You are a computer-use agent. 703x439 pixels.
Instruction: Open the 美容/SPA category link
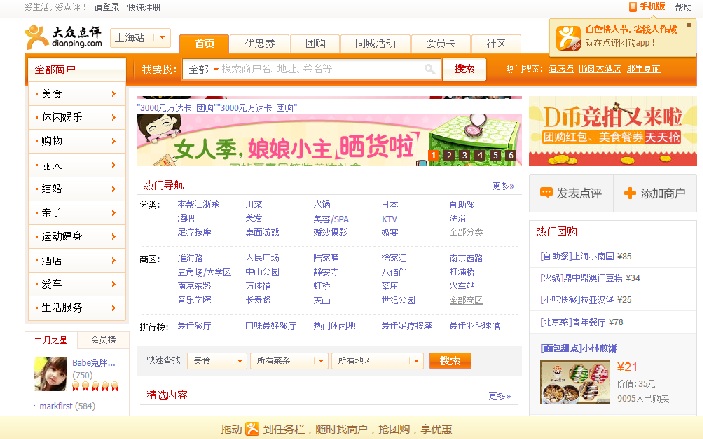[x=331, y=219]
